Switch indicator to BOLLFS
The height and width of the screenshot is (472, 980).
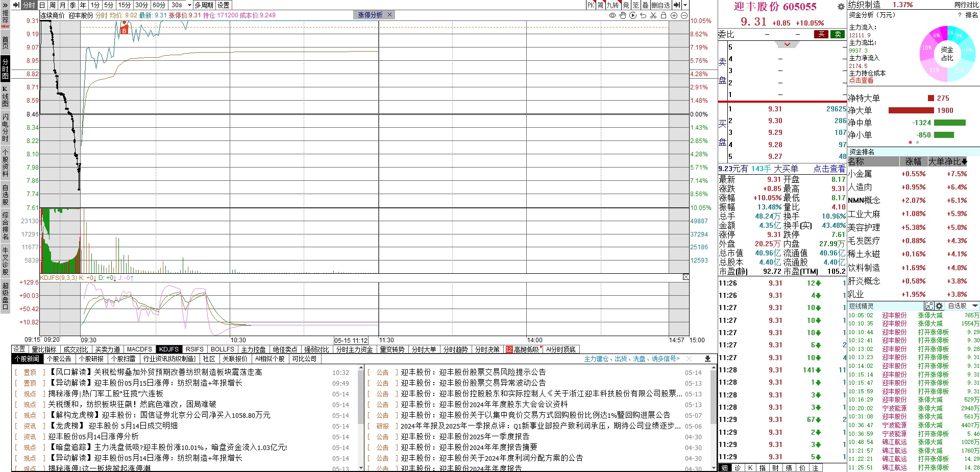pyautogui.click(x=223, y=349)
